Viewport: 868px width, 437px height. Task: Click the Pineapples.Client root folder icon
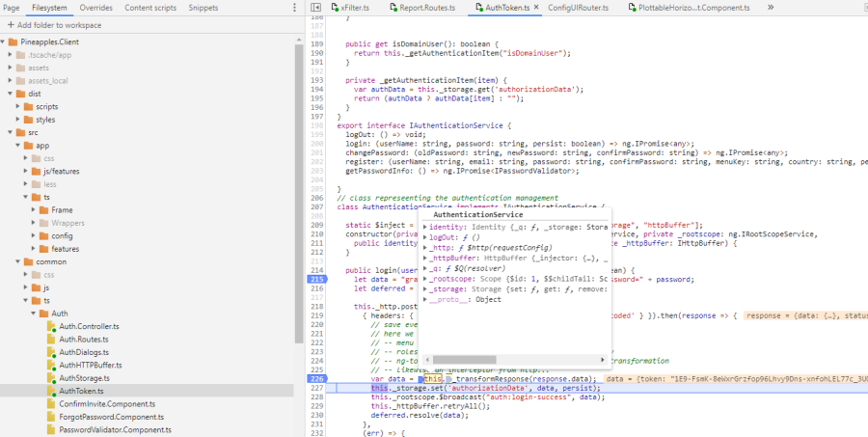12,42
